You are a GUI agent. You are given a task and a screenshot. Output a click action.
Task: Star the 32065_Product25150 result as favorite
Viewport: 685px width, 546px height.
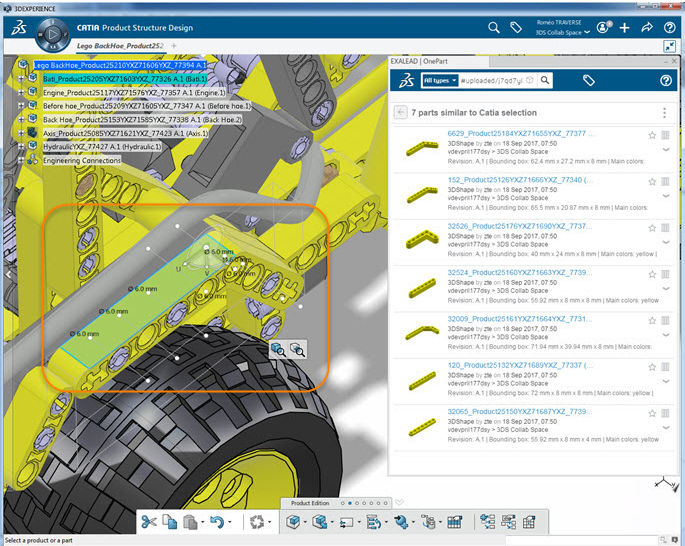coord(652,413)
